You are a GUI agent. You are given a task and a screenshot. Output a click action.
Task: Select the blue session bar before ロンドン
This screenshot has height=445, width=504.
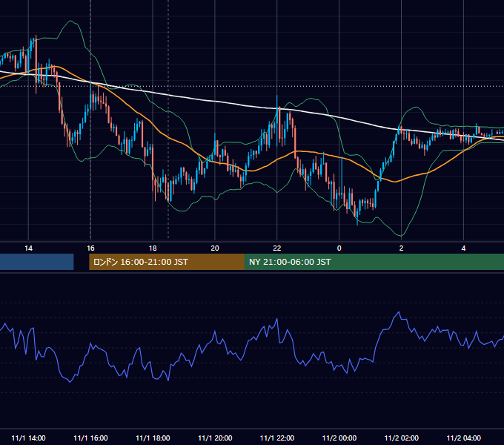tap(36, 262)
